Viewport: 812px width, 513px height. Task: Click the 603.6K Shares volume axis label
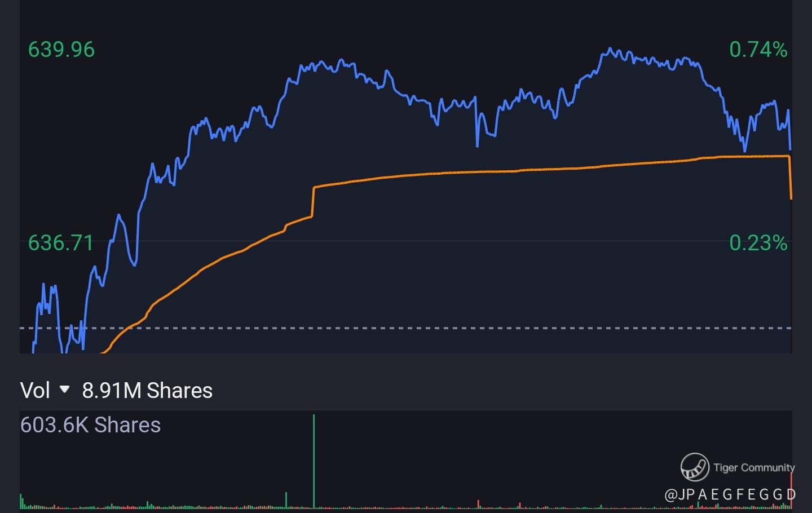pos(90,425)
